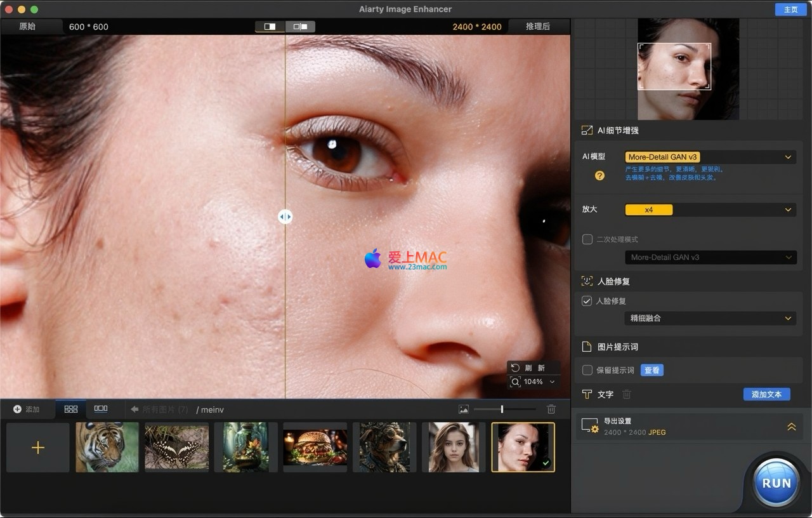This screenshot has height=518, width=812.
Task: Click the yellow help question mark icon
Action: click(599, 176)
